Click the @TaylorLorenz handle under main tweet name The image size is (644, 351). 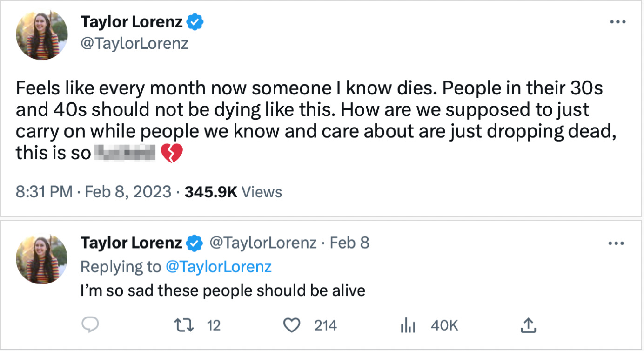134,43
